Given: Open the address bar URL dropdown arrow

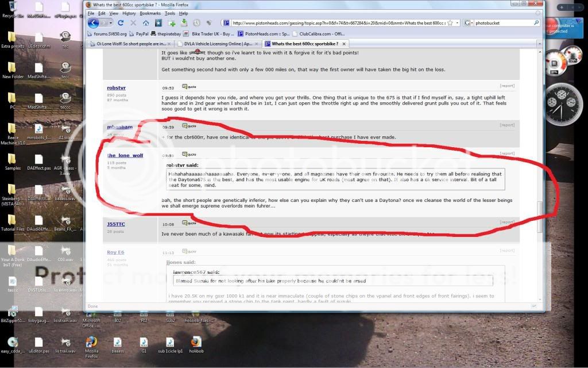Looking at the screenshot, I should pyautogui.click(x=457, y=23).
